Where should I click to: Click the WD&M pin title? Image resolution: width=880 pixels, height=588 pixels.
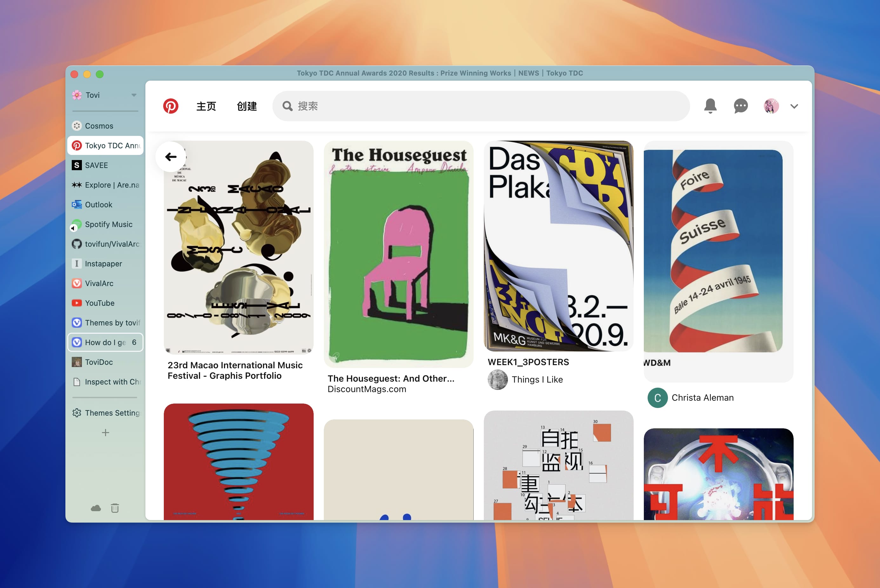coord(657,363)
